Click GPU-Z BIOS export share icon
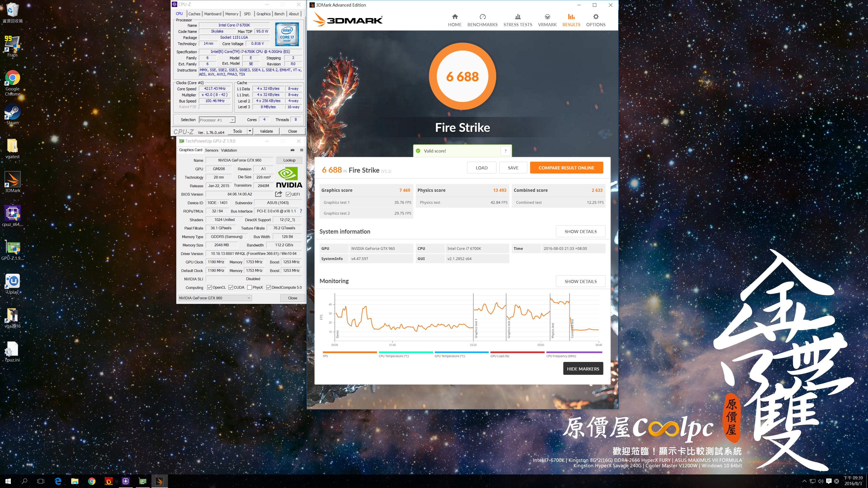 click(x=278, y=194)
